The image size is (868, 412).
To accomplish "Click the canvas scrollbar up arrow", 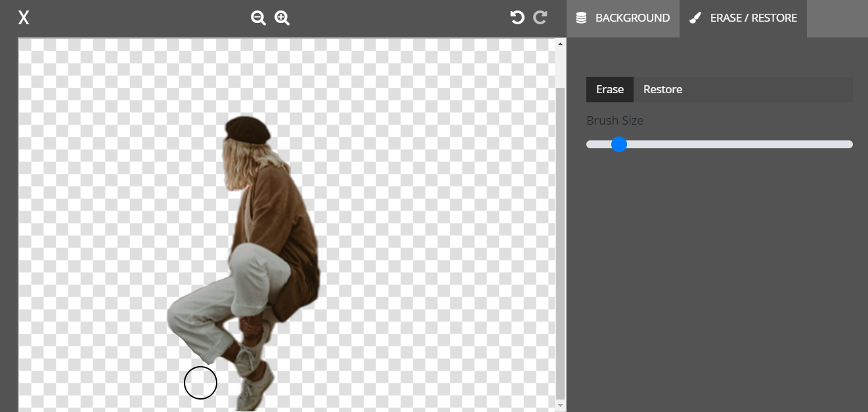I will 560,45.
